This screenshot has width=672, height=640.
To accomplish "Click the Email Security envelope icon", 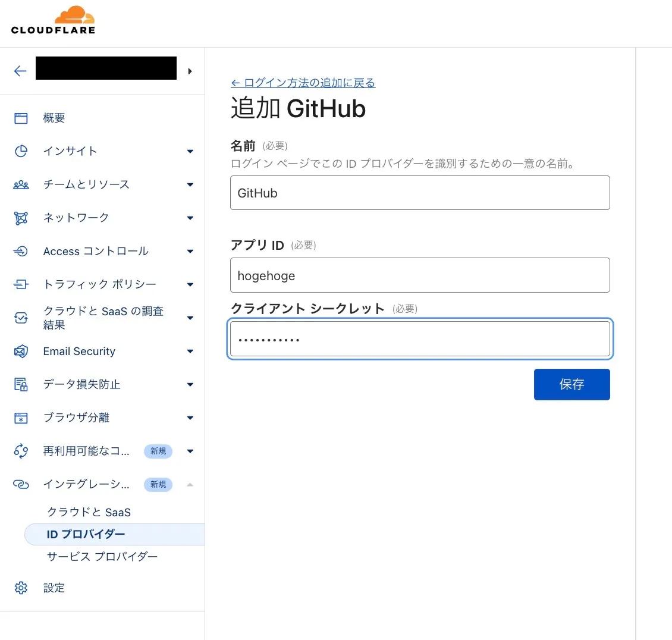I will [x=21, y=352].
